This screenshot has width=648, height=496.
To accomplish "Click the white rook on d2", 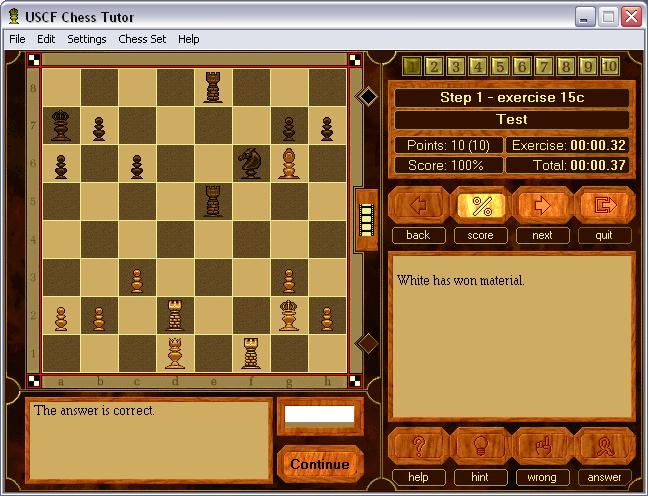I will pyautogui.click(x=176, y=314).
